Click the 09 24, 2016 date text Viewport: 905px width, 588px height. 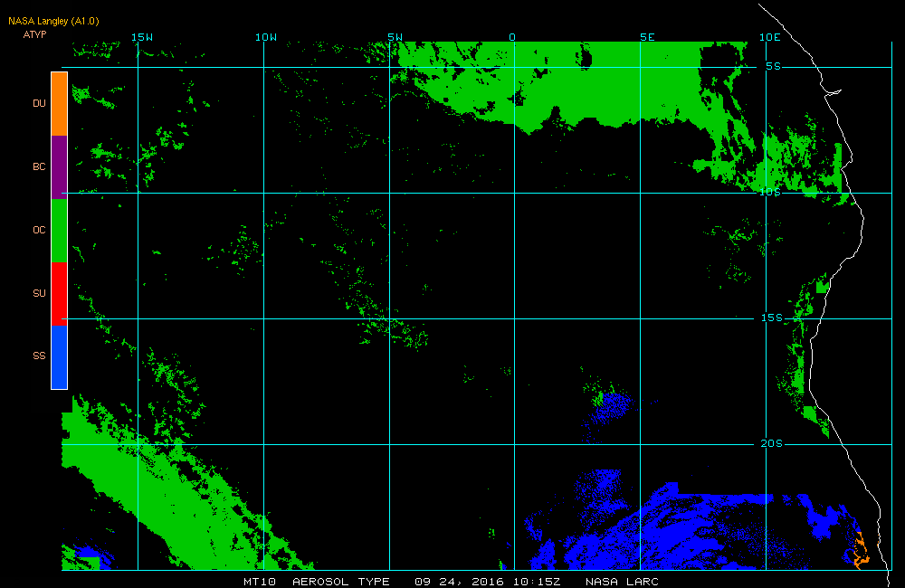458,582
